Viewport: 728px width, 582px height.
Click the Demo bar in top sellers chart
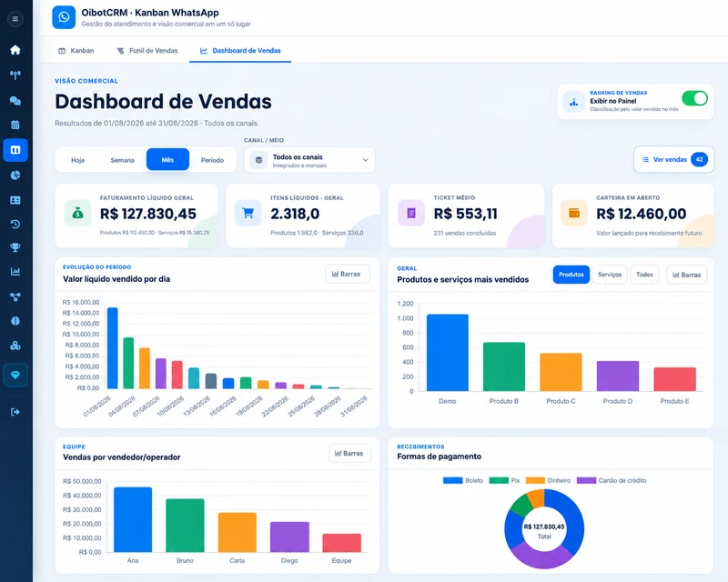tap(448, 353)
